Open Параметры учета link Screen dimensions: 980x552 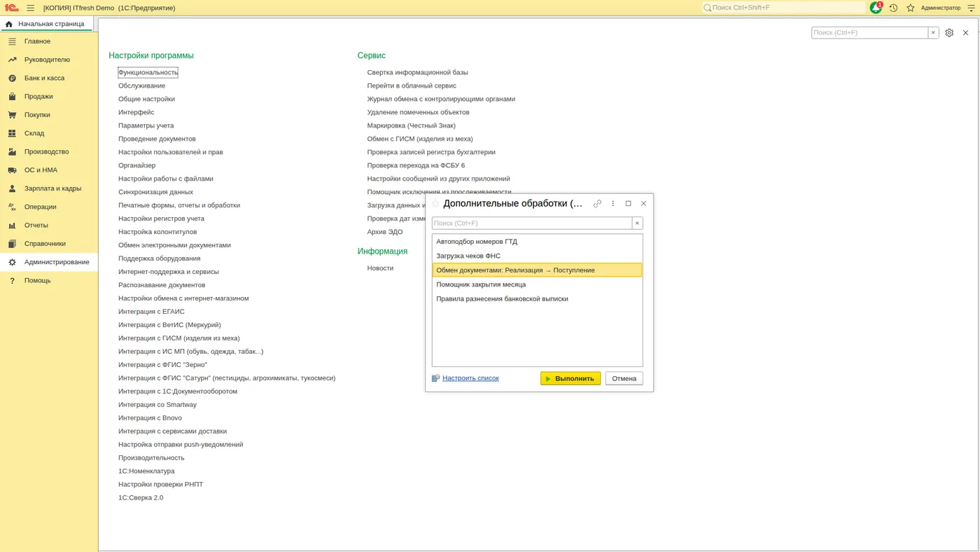click(x=146, y=125)
